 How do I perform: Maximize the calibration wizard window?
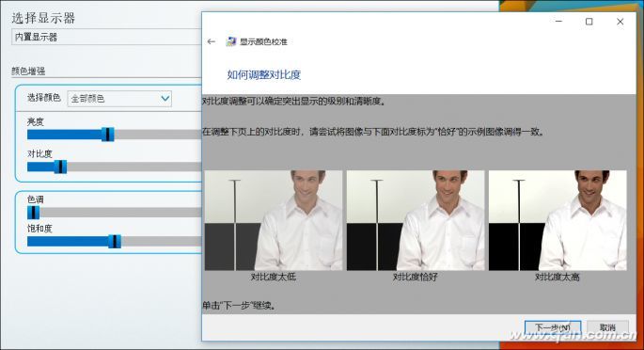pyautogui.click(x=589, y=22)
